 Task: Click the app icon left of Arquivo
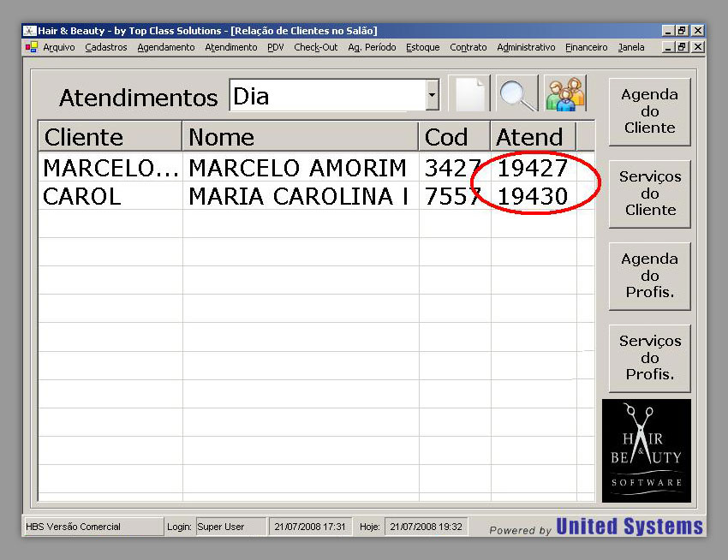(x=31, y=47)
